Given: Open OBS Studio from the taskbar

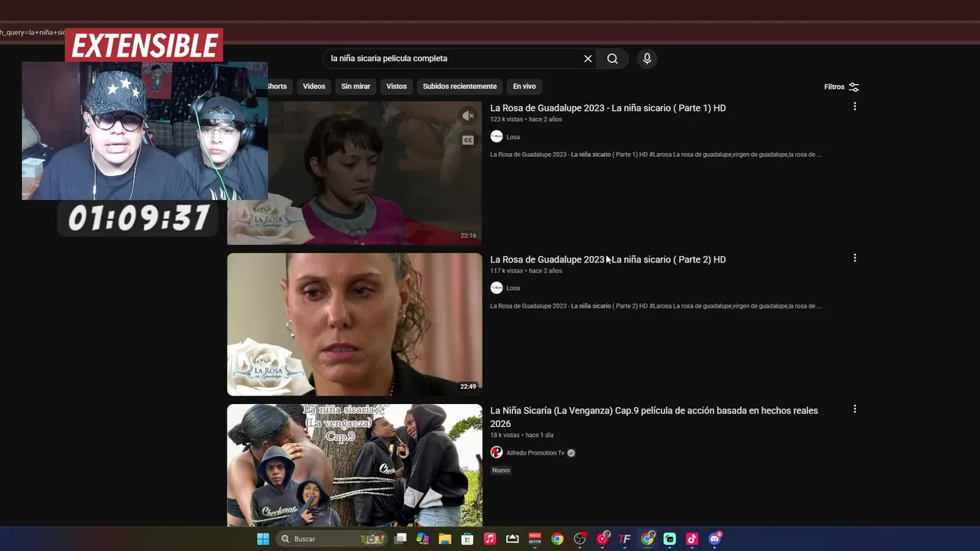Looking at the screenshot, I should click(580, 539).
